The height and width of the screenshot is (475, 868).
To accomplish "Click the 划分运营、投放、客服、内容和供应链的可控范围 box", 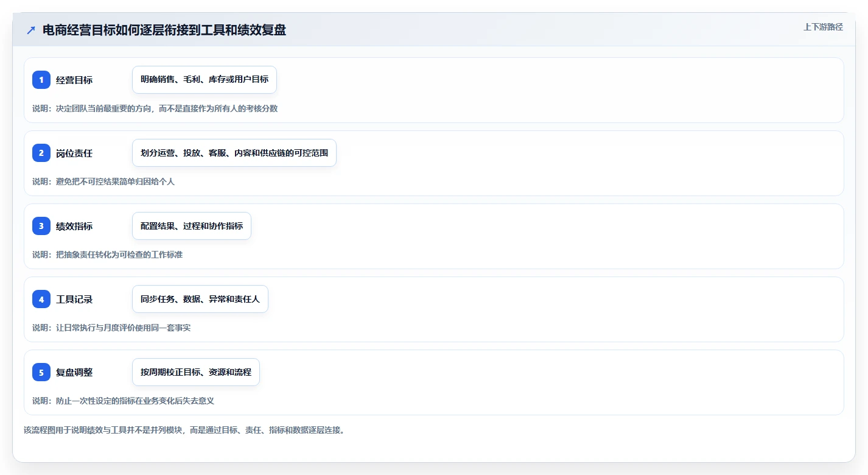I will [234, 153].
